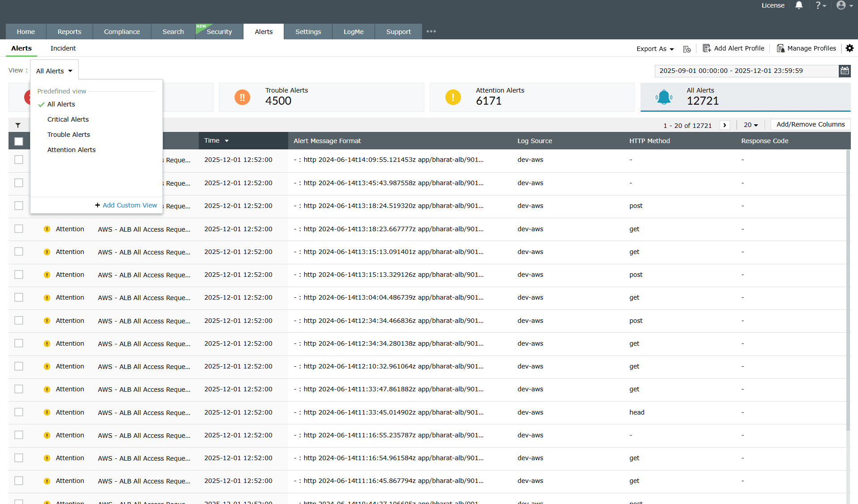Click the Add/Remove Columns button

pos(810,124)
